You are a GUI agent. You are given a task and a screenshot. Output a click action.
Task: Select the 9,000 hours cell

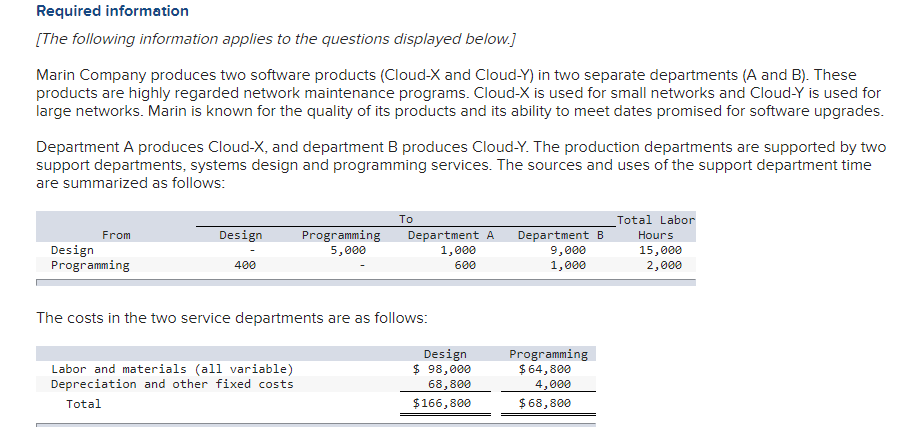pos(568,250)
